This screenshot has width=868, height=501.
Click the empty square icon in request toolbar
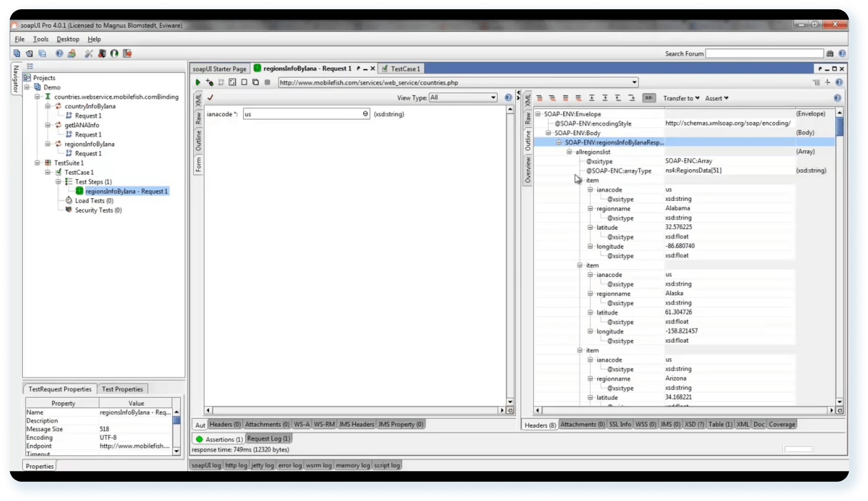click(244, 82)
